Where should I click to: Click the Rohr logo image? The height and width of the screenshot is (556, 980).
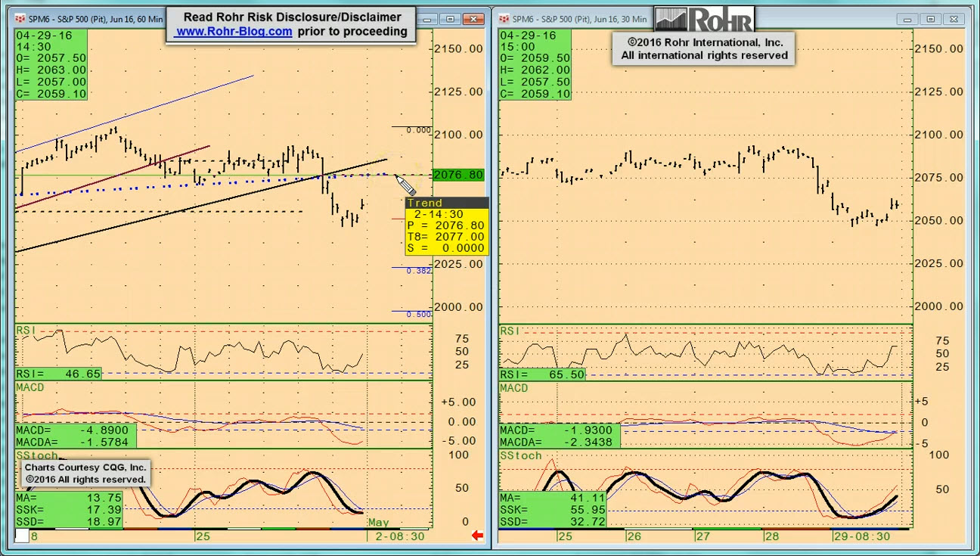pyautogui.click(x=704, y=20)
